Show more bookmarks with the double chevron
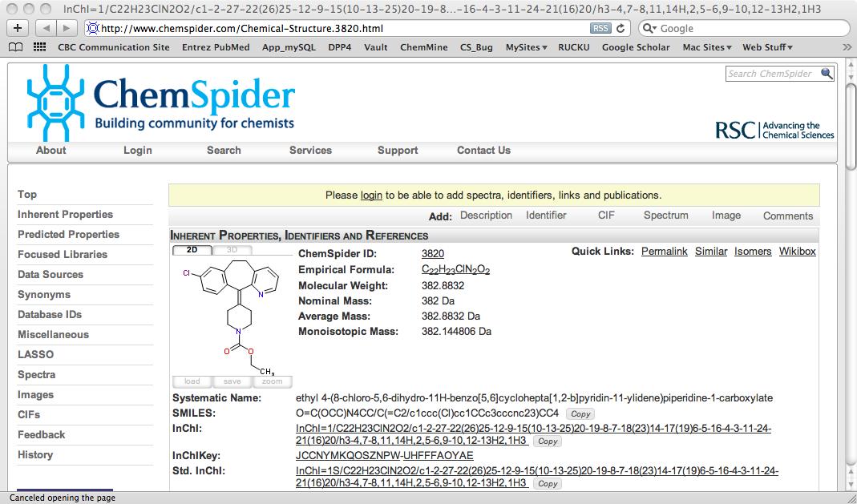 [847, 47]
